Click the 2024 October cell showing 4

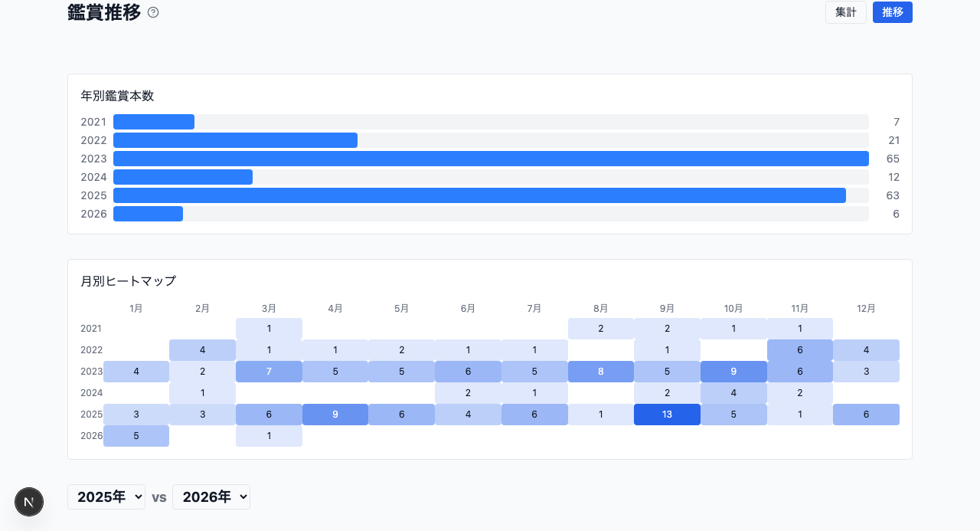point(733,393)
